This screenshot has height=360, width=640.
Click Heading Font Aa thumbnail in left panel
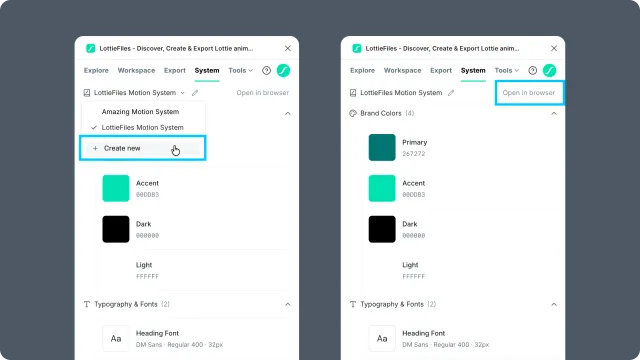coord(116,338)
